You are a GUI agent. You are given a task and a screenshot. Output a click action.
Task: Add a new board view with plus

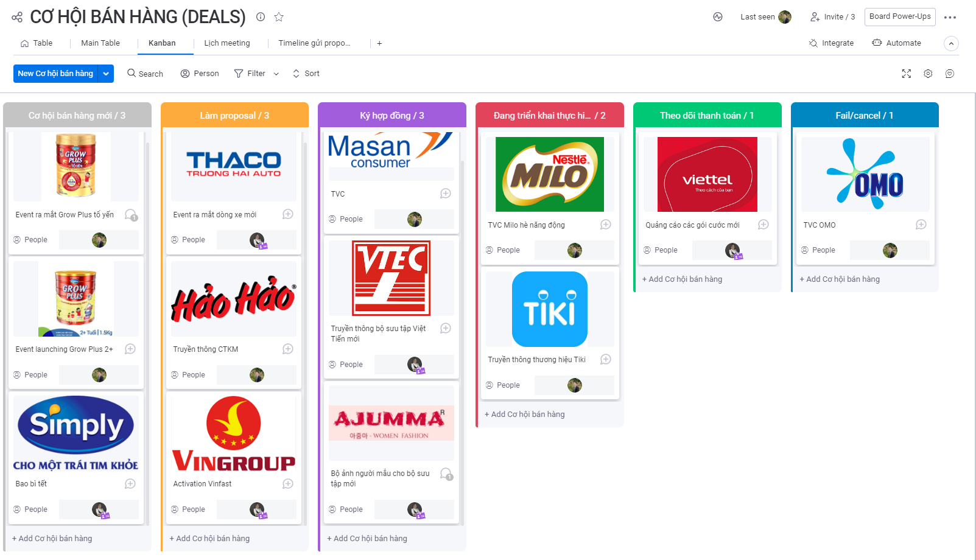[379, 43]
